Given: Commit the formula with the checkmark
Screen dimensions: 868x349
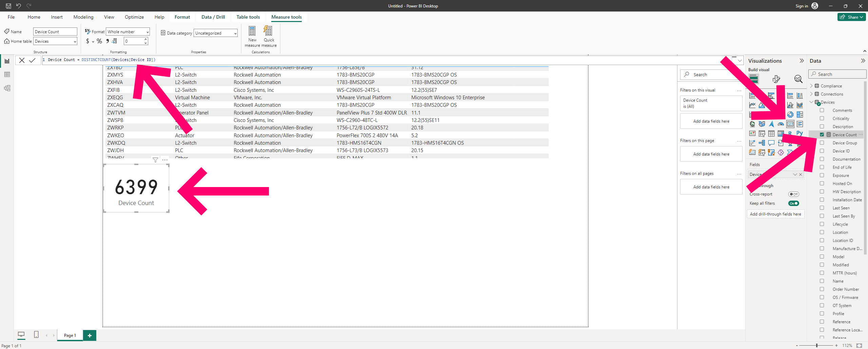Looking at the screenshot, I should (32, 60).
